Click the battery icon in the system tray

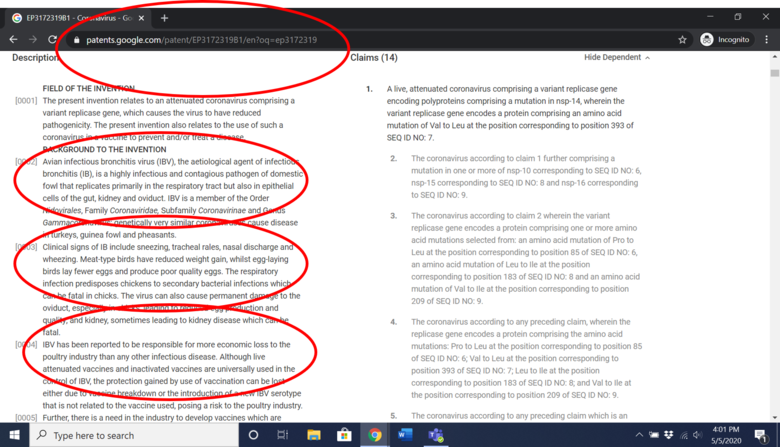click(654, 435)
